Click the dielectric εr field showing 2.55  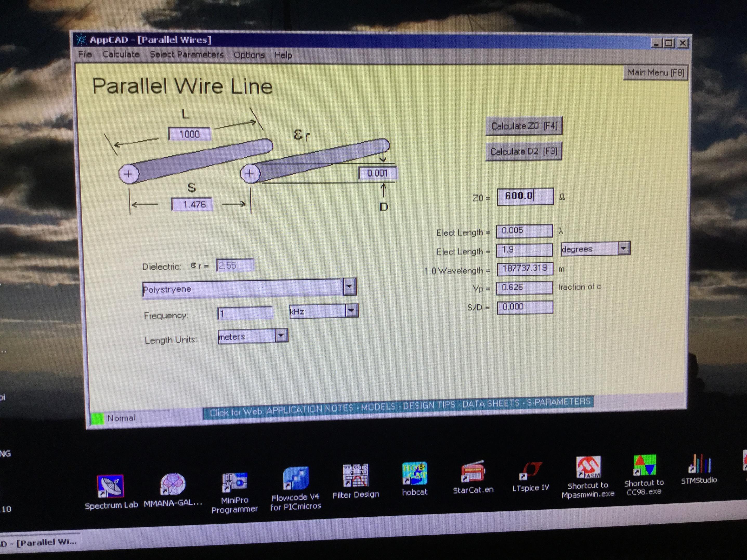235,265
